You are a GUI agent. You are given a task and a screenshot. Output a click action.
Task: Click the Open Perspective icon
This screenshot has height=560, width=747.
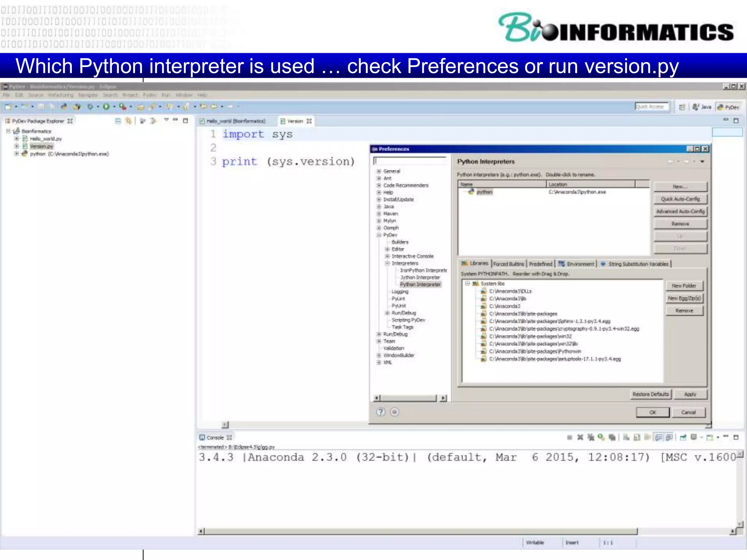(682, 107)
